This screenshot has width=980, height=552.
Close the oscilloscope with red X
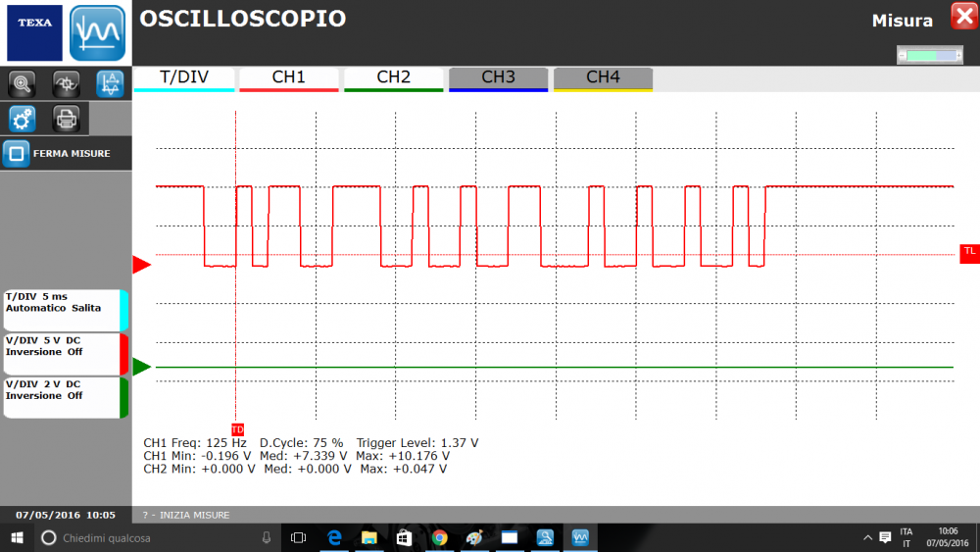[962, 16]
